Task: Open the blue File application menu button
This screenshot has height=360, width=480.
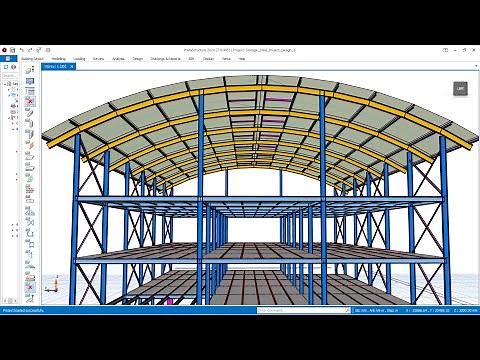Action: pos(8,59)
